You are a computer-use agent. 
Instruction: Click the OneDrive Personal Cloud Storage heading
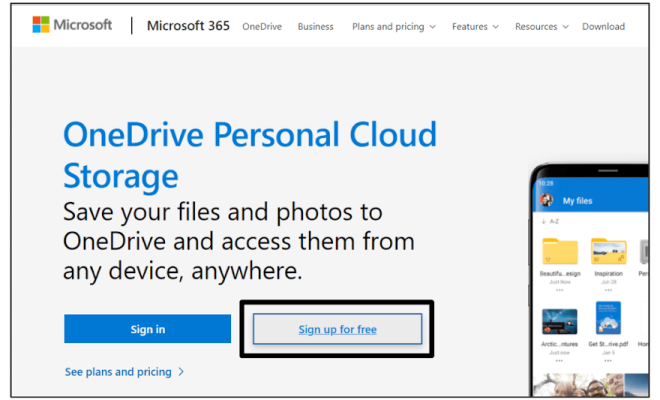(x=250, y=155)
